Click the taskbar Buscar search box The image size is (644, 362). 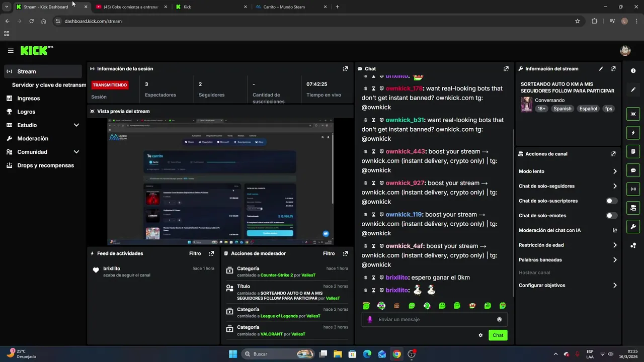[x=278, y=354]
